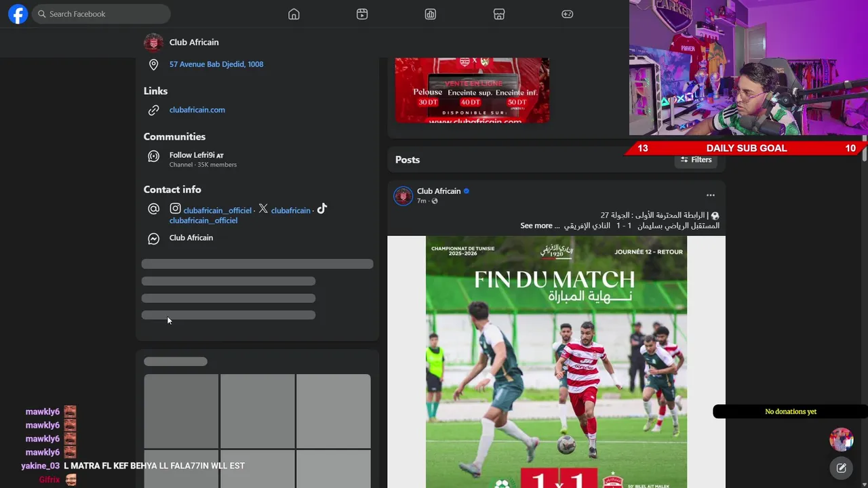The width and height of the screenshot is (868, 488).
Task: Open the floating chat avatar bubble
Action: pos(842,439)
